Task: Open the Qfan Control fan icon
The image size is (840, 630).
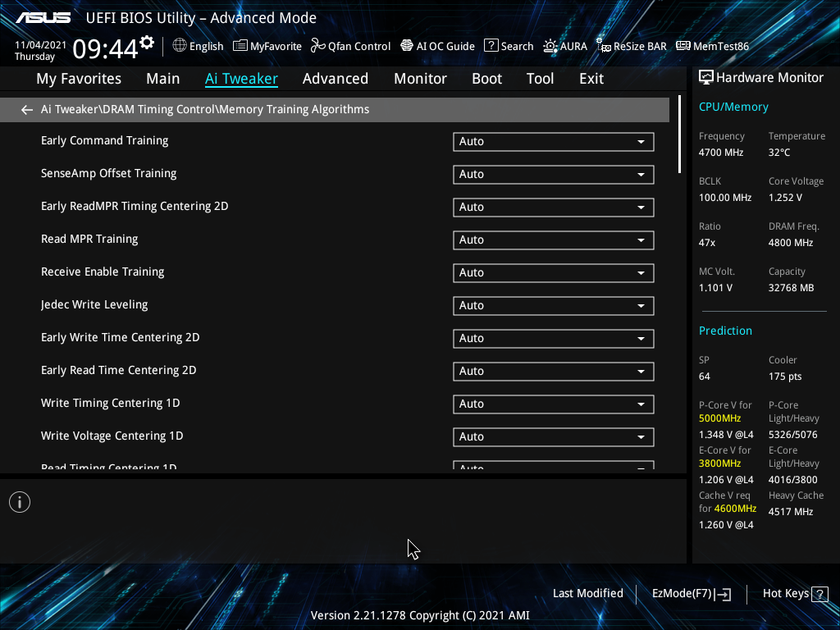Action: 318,46
